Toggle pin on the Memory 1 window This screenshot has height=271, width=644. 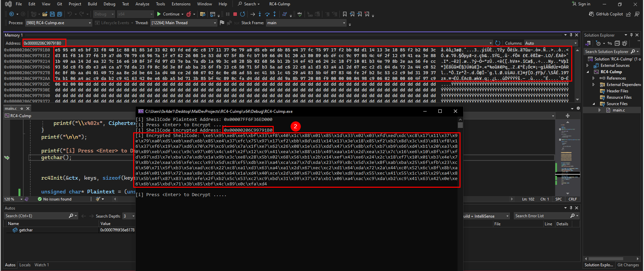tap(571, 35)
